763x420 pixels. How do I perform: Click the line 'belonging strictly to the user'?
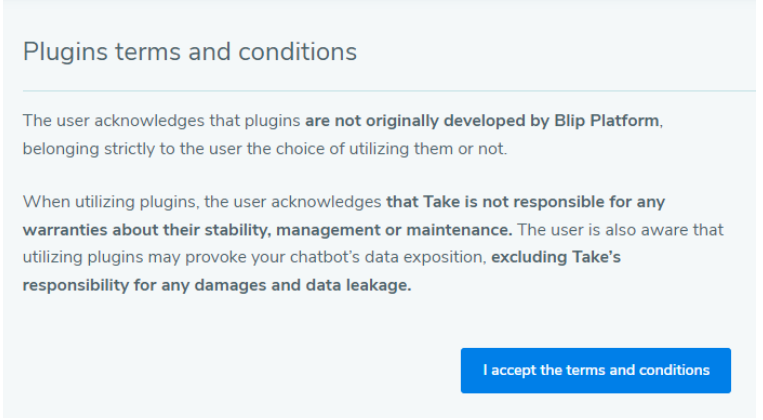[x=127, y=149]
